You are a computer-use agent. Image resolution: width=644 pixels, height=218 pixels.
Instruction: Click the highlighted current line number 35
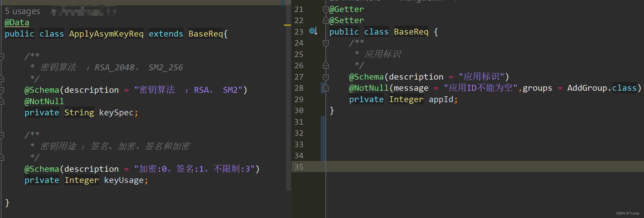point(299,167)
